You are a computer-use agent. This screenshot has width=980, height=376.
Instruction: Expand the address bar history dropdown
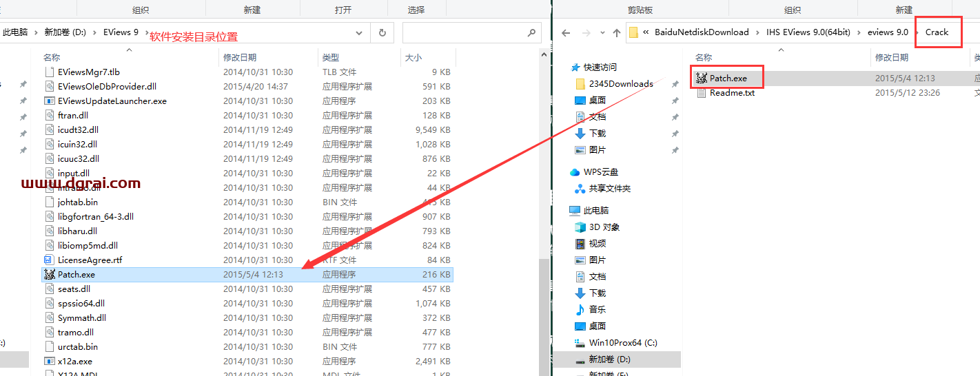tap(359, 32)
